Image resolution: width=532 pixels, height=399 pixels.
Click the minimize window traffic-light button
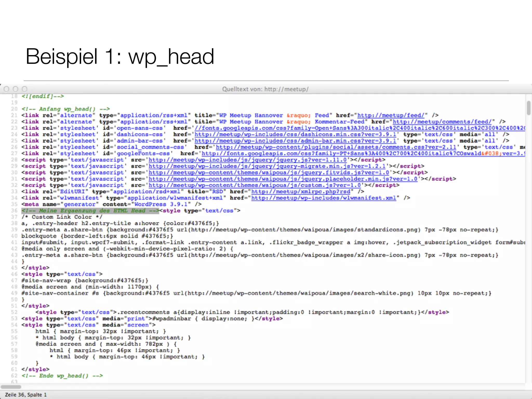coord(15,89)
